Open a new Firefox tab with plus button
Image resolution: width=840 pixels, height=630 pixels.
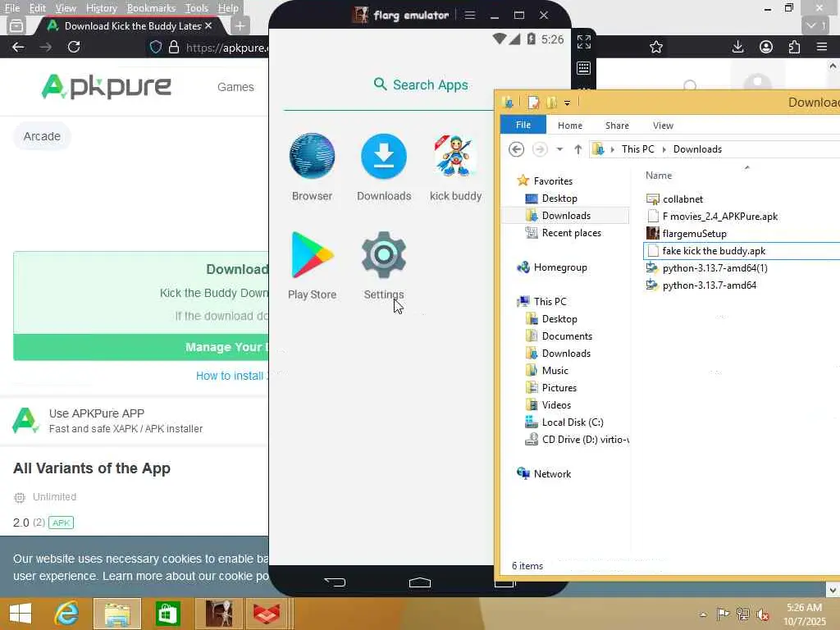[240, 25]
